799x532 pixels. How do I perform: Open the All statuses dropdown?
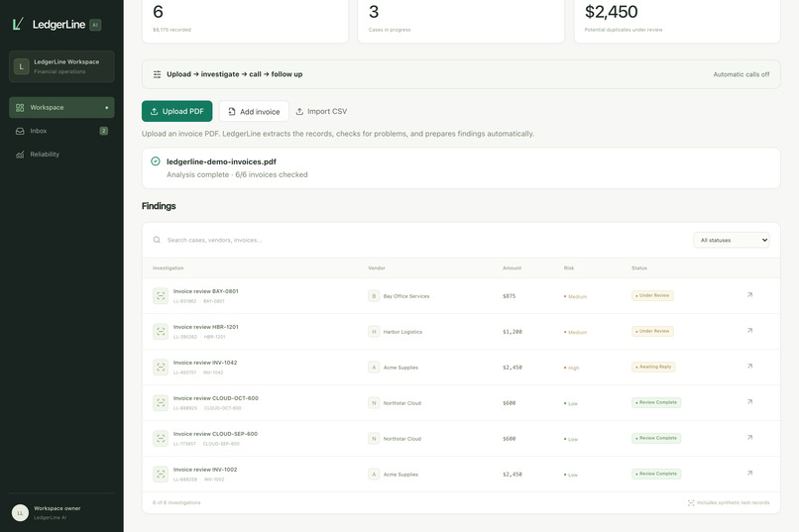coord(732,240)
